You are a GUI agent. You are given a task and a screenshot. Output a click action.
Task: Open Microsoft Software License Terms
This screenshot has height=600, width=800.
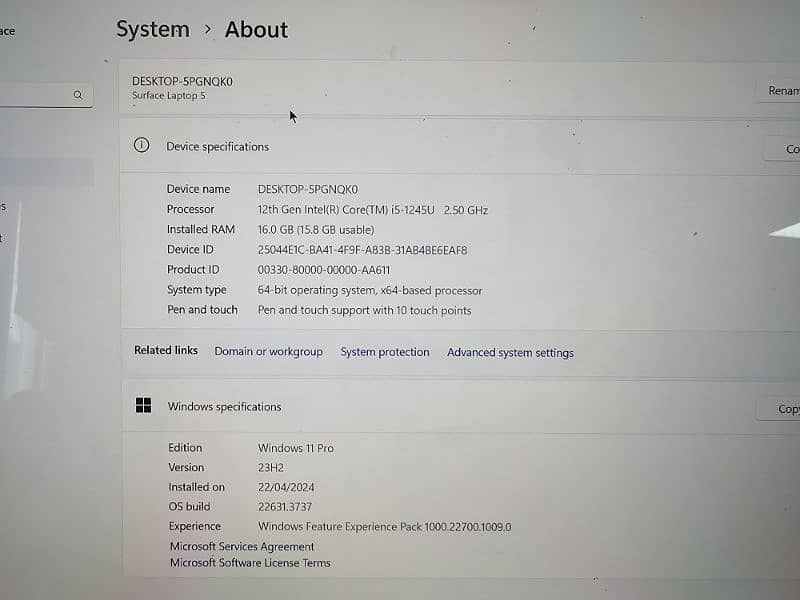pyautogui.click(x=250, y=562)
